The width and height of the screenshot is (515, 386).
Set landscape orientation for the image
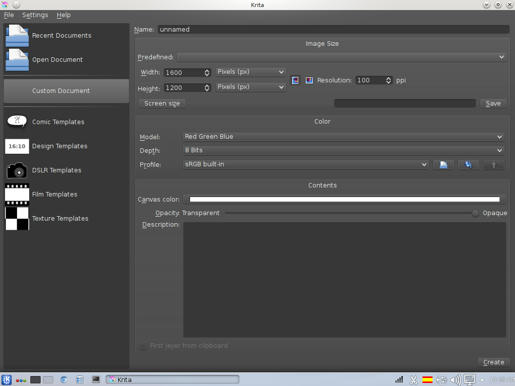coord(309,80)
